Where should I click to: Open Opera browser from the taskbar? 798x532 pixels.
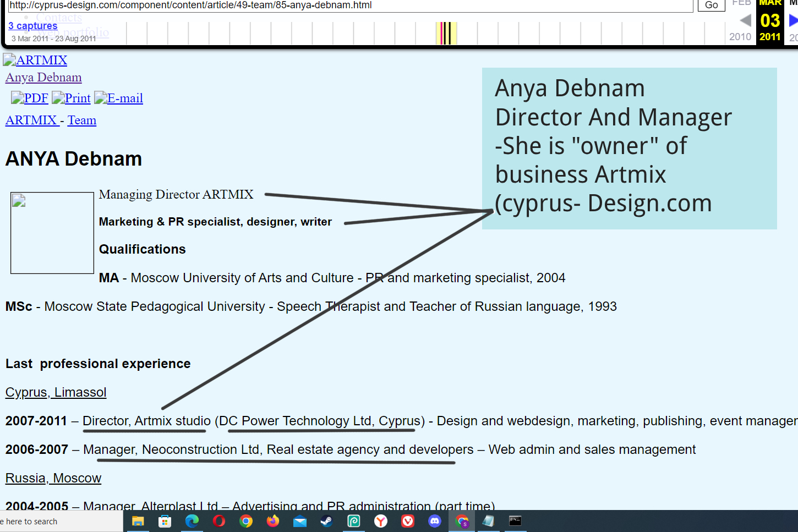pos(219,521)
